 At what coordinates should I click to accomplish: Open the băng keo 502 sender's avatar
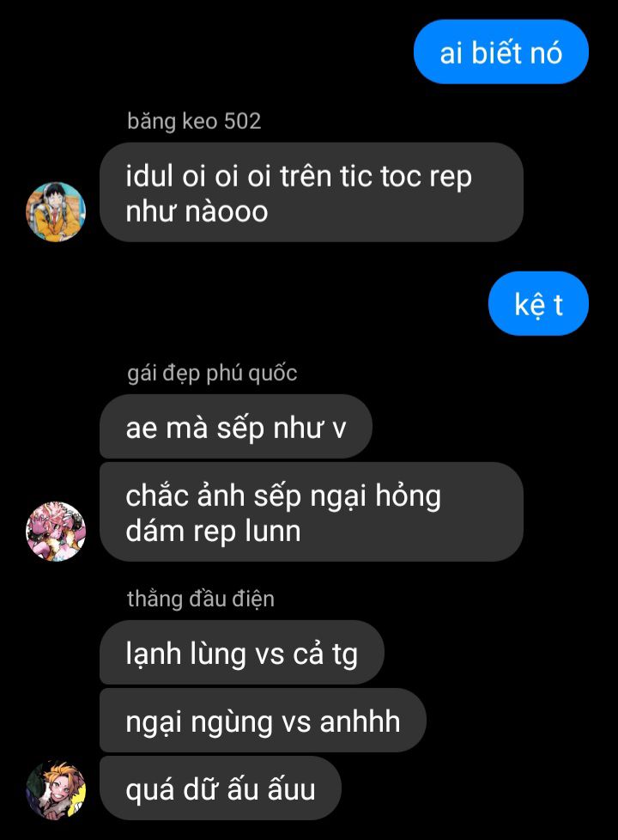tap(56, 211)
